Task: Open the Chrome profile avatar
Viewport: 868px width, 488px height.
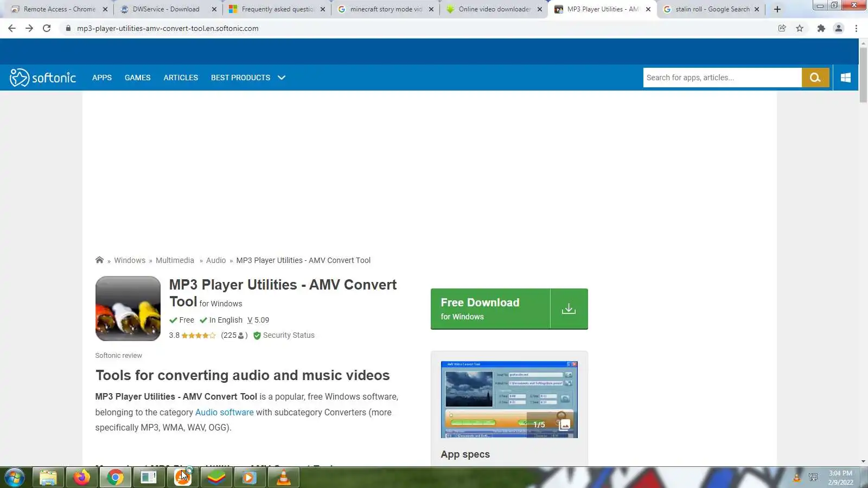Action: click(839, 28)
